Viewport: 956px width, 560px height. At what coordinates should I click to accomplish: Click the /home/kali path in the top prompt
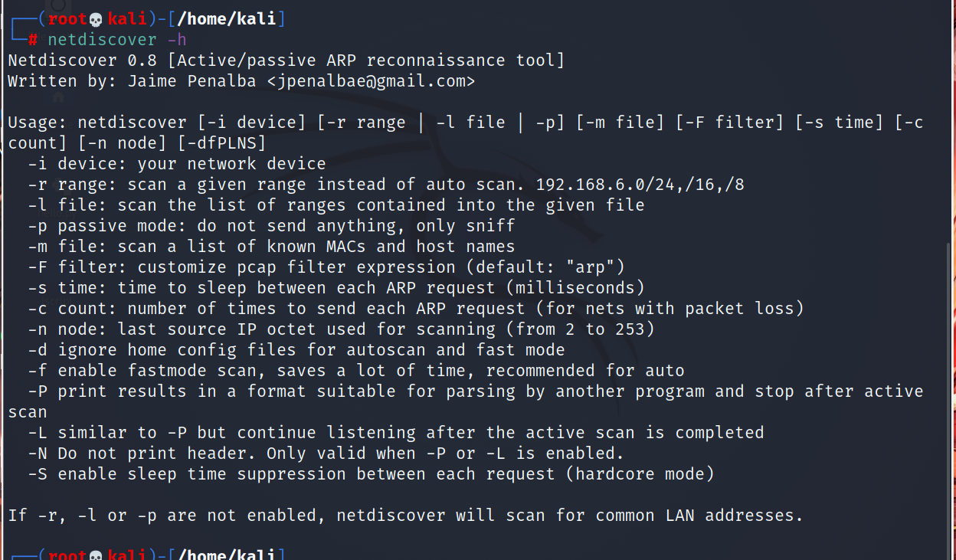[226, 19]
